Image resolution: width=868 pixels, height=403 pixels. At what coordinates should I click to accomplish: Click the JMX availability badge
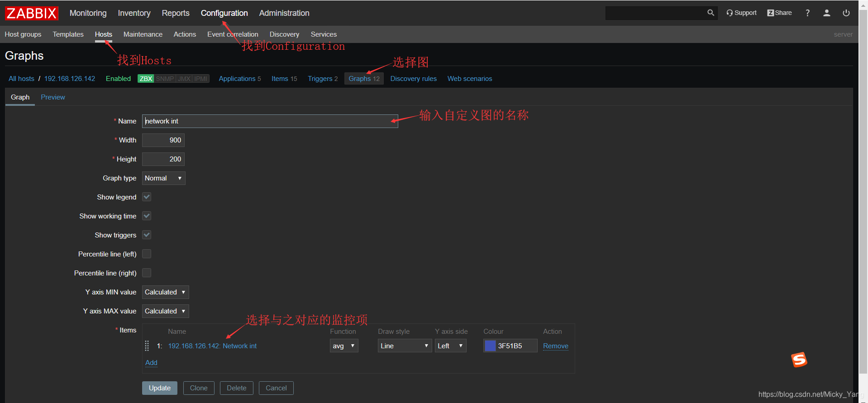tap(184, 79)
